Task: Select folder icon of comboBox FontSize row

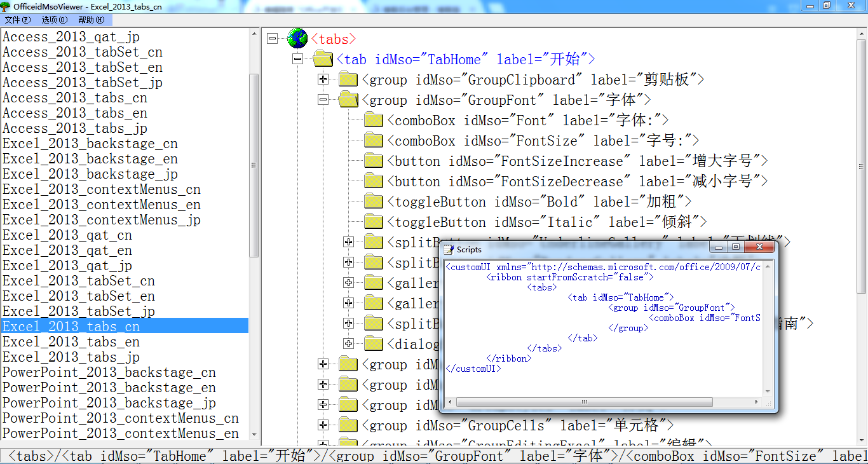Action: coord(374,140)
